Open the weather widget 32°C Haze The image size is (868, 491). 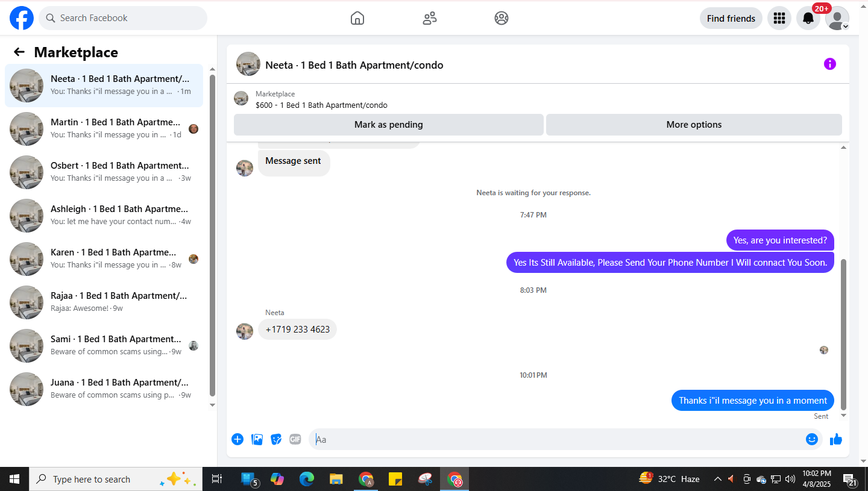[670, 479]
